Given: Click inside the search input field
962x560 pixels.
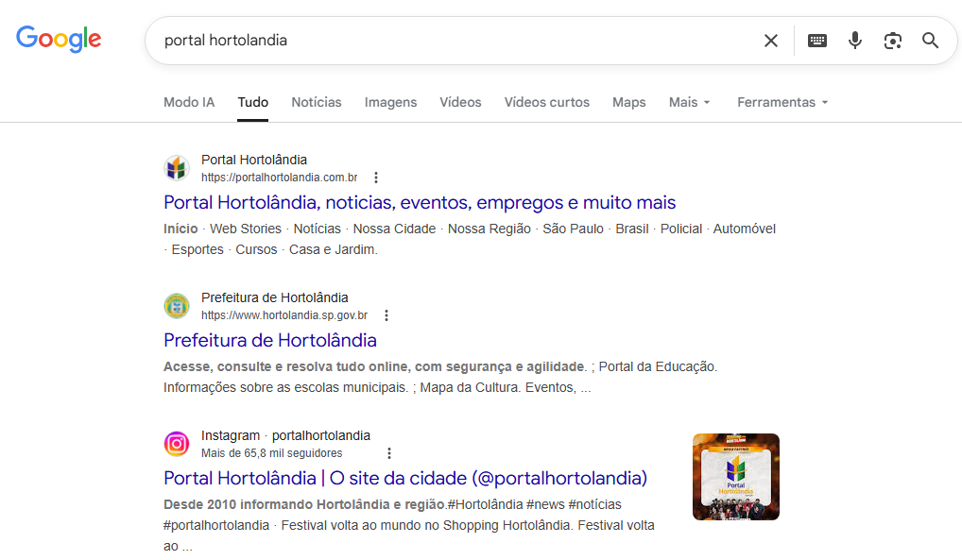Looking at the screenshot, I should point(425,40).
